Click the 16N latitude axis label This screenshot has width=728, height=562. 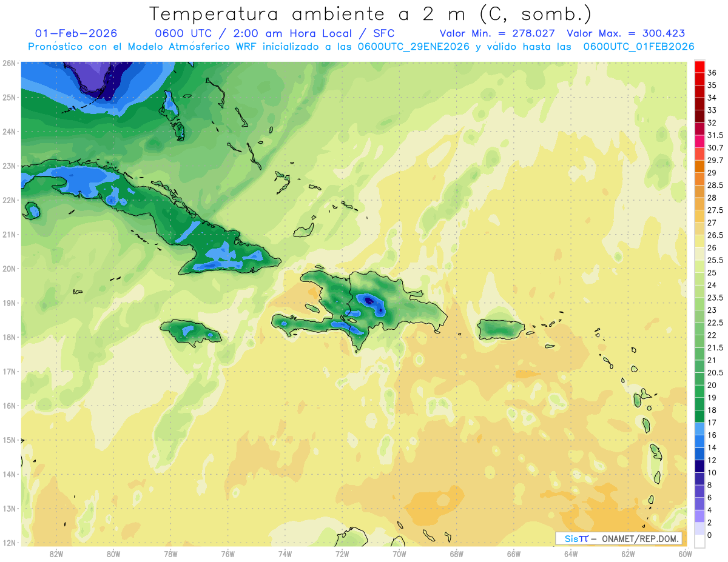(9, 406)
